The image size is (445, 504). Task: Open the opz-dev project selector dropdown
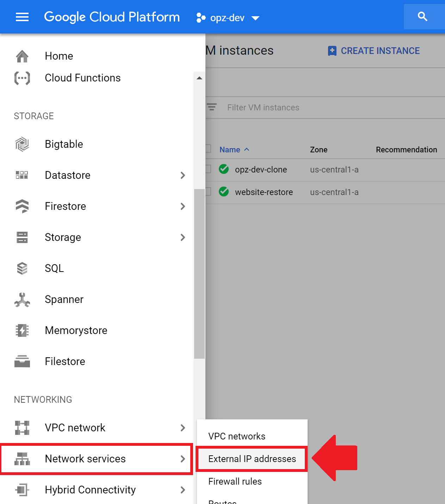pos(228,18)
